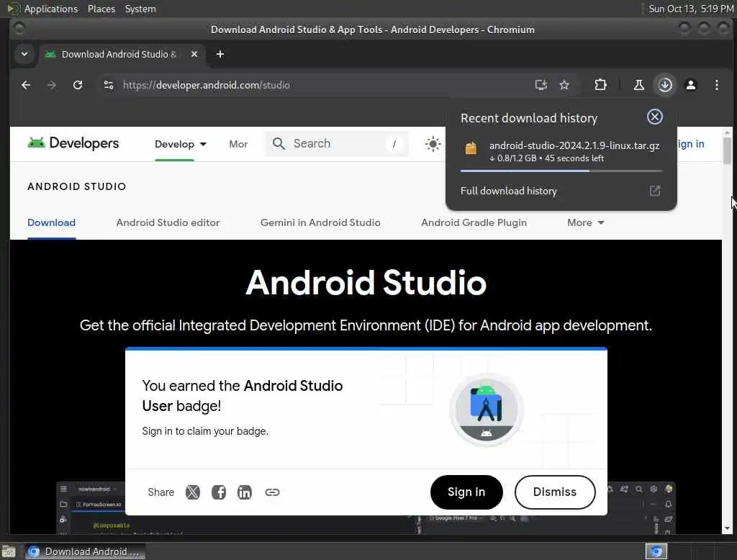Switch to Android Studio editor tab
The height and width of the screenshot is (560, 737).
168,222
